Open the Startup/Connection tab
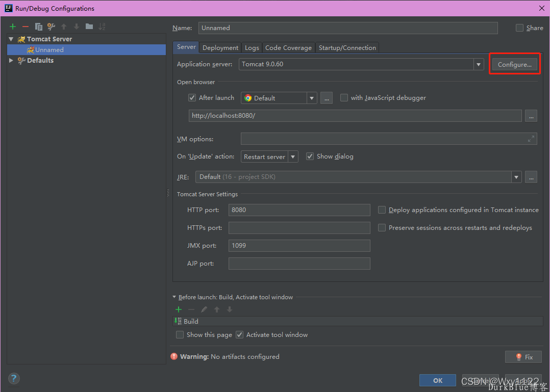550x392 pixels. pos(347,47)
